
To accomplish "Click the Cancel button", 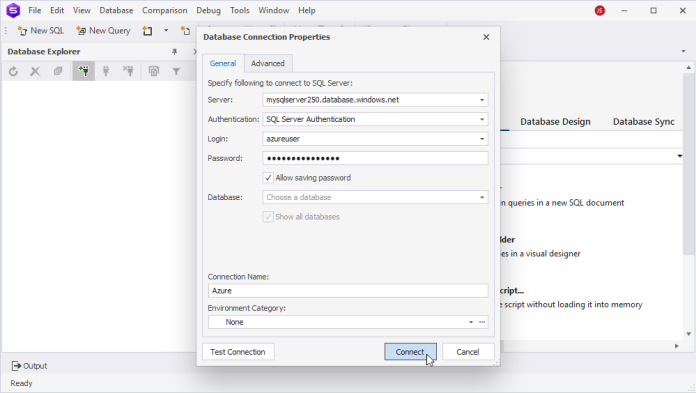I will [x=468, y=352].
